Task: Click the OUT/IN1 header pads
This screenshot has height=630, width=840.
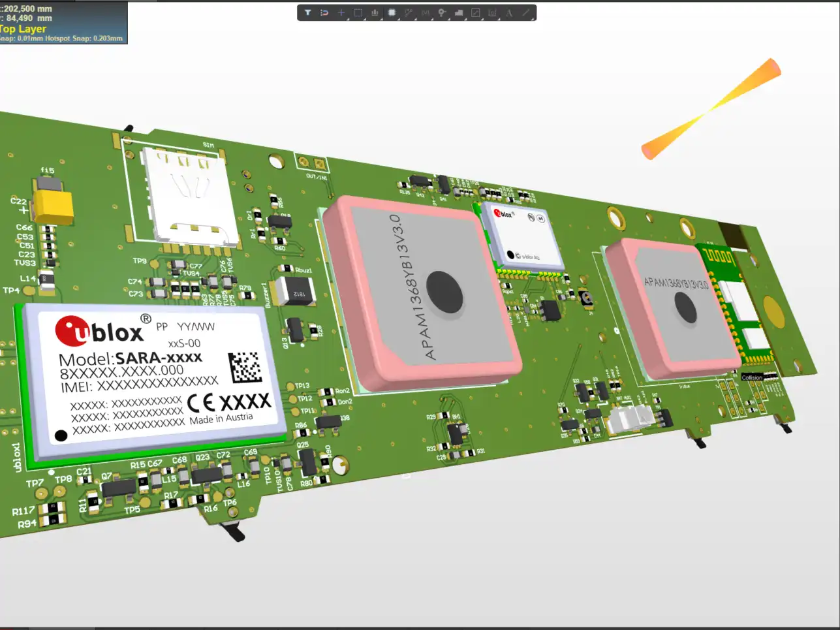Action: (x=311, y=162)
